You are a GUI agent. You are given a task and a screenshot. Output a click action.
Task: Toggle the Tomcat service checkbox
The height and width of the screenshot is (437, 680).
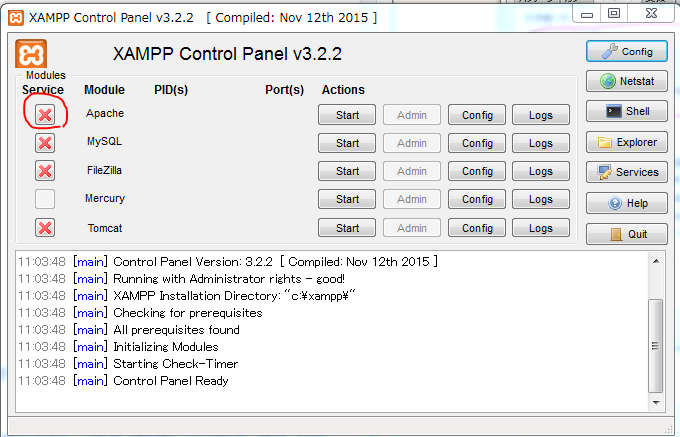pos(45,228)
